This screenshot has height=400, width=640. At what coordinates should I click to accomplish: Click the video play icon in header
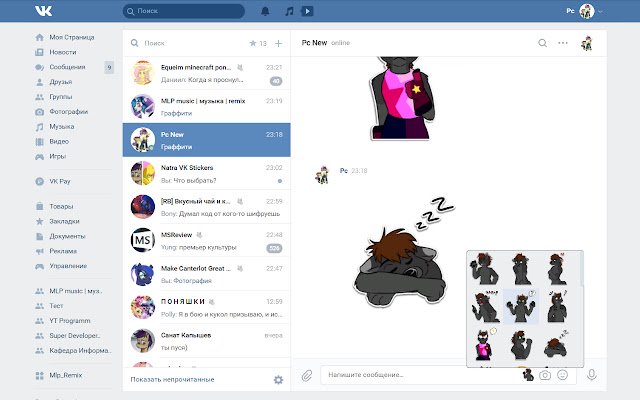(307, 11)
